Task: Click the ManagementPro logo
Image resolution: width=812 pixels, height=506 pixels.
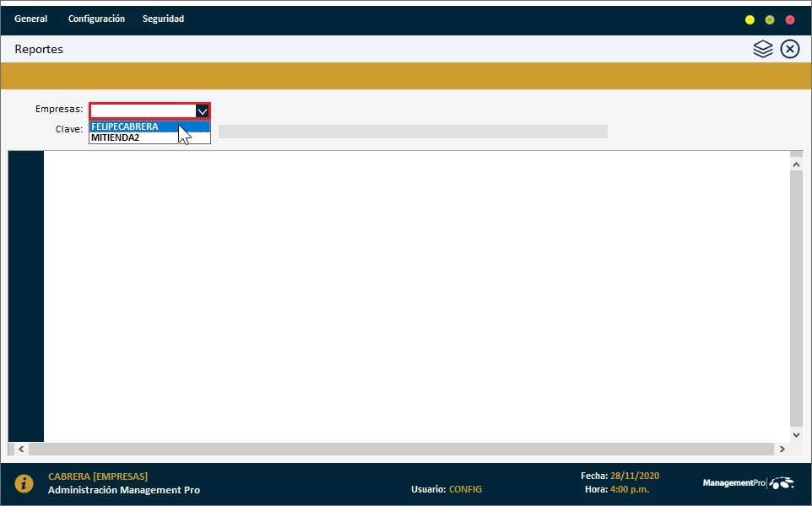Action: coord(748,482)
